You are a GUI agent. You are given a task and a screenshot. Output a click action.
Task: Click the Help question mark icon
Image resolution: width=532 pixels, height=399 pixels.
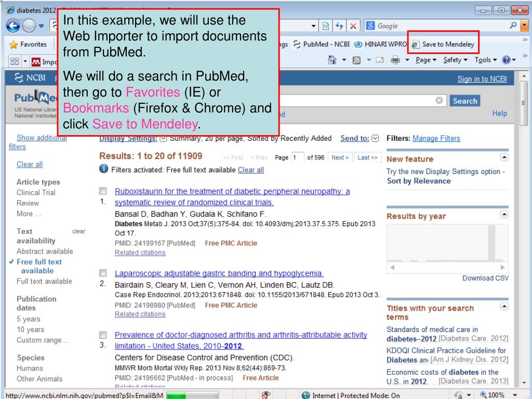pos(506,60)
